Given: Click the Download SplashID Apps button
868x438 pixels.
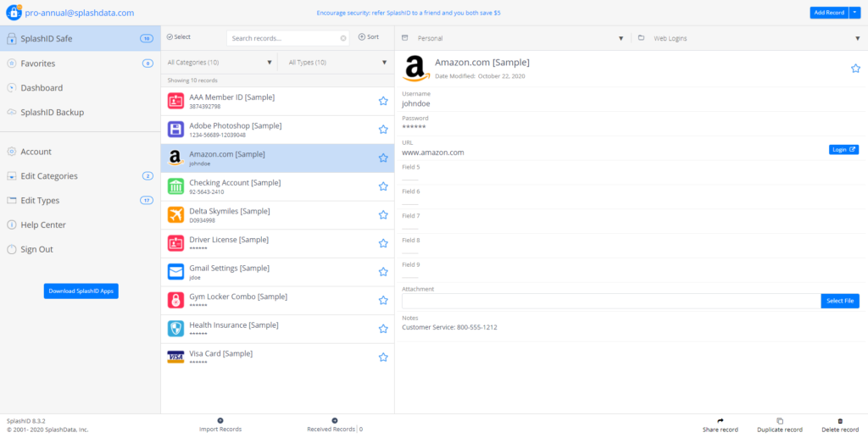Looking at the screenshot, I should (81, 291).
